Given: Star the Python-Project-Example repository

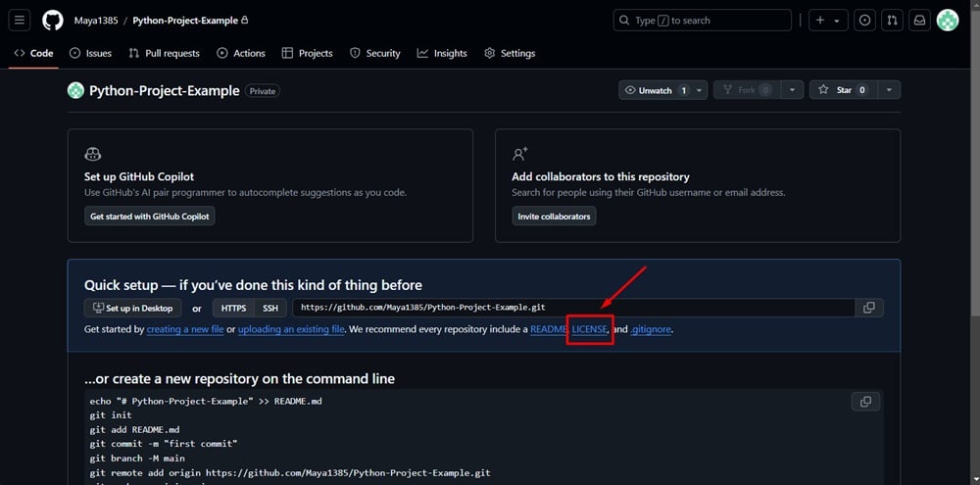Looking at the screenshot, I should pyautogui.click(x=844, y=90).
